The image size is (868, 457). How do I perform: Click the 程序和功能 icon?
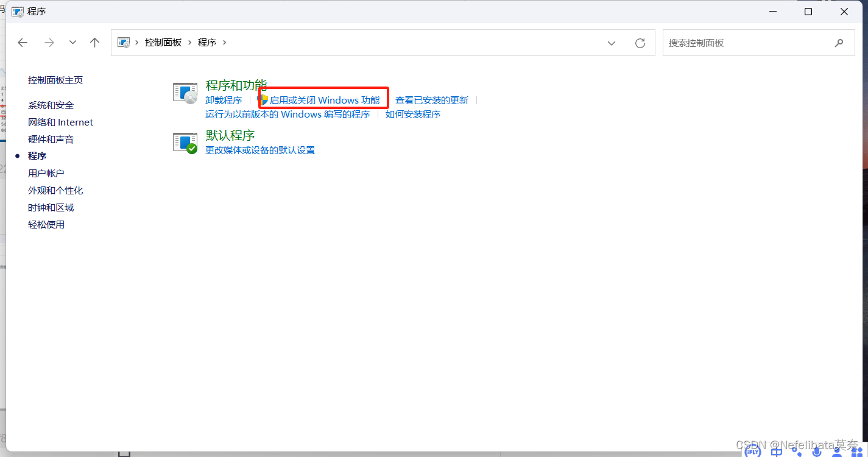point(185,93)
